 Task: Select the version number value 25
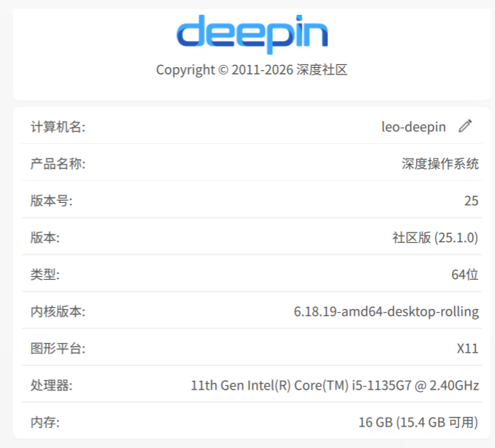click(471, 201)
